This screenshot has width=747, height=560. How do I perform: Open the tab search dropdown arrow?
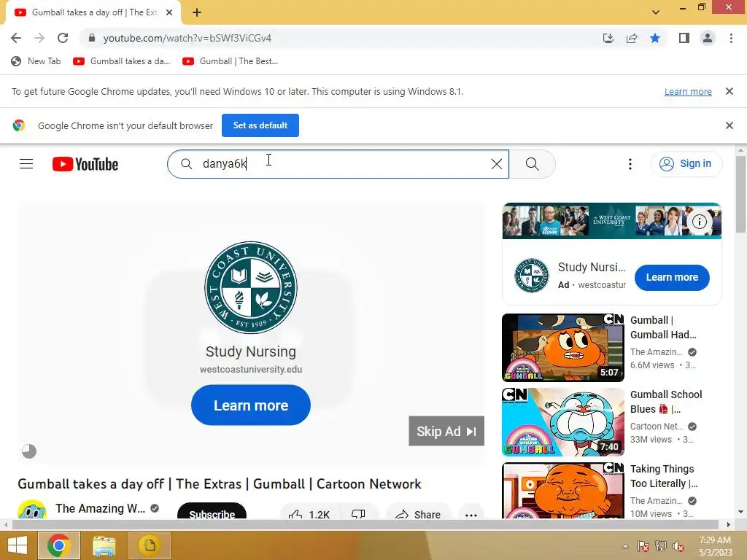(x=656, y=12)
